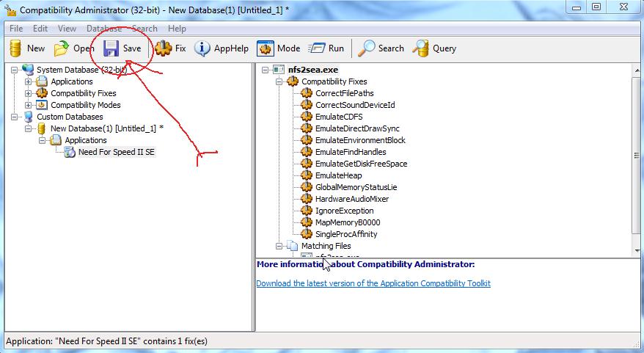The width and height of the screenshot is (644, 353).
Task: Open the File menu
Action: pyautogui.click(x=16, y=29)
